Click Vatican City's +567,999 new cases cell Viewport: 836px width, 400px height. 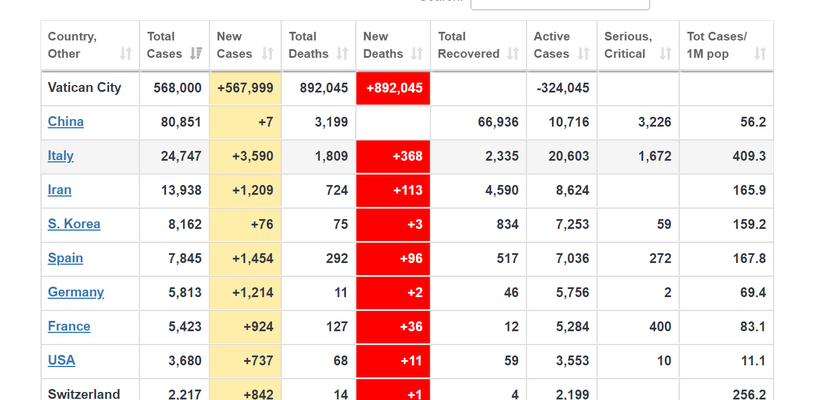pyautogui.click(x=245, y=88)
